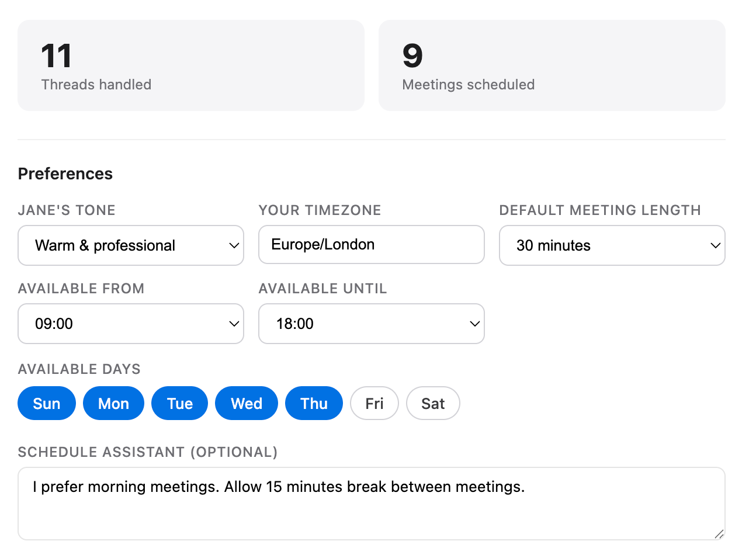Click the Warm & professional tone chevron
Image resolution: width=756 pixels, height=548 pixels.
coord(234,245)
